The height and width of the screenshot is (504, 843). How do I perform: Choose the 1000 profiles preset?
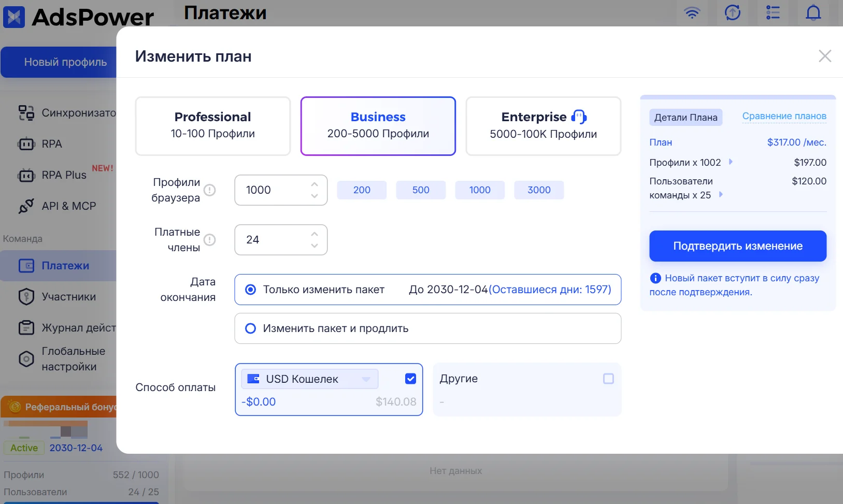pos(480,190)
